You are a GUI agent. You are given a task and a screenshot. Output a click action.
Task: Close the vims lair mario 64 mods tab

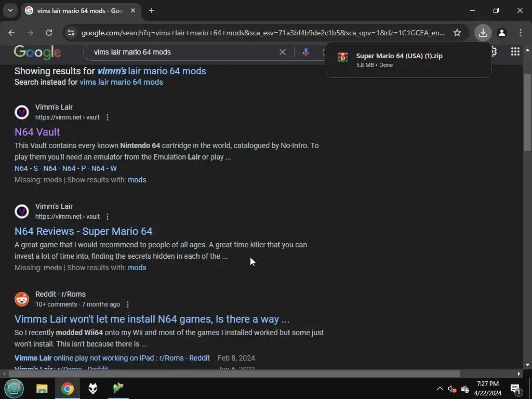pos(133,10)
